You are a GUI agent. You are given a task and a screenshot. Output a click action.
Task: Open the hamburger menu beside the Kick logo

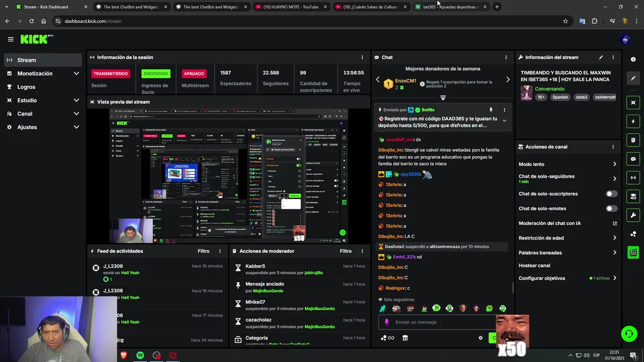tap(11, 39)
